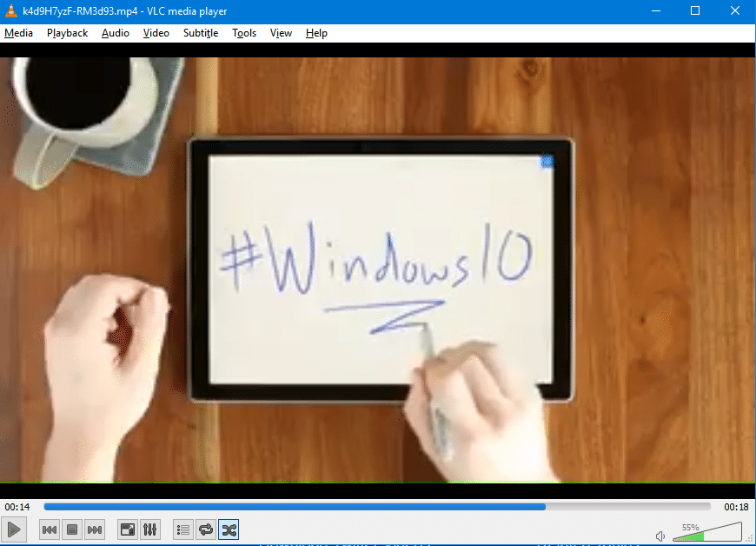Skip to next media track
This screenshot has width=756, height=546.
pos(95,529)
